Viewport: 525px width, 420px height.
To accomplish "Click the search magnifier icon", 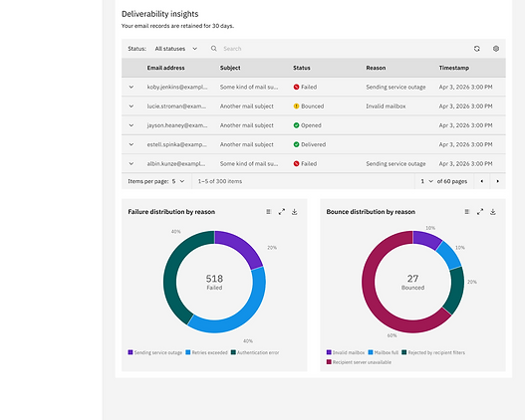I will pyautogui.click(x=213, y=49).
